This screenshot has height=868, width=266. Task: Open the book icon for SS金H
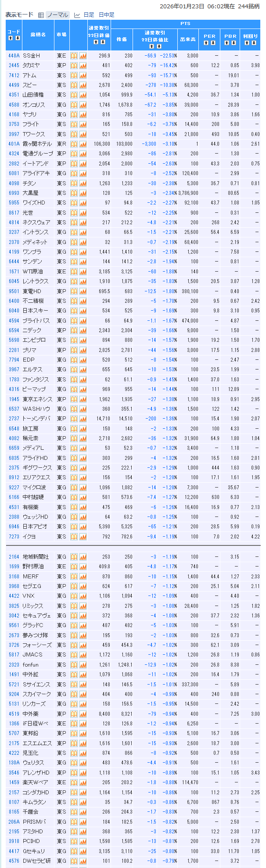[74, 56]
